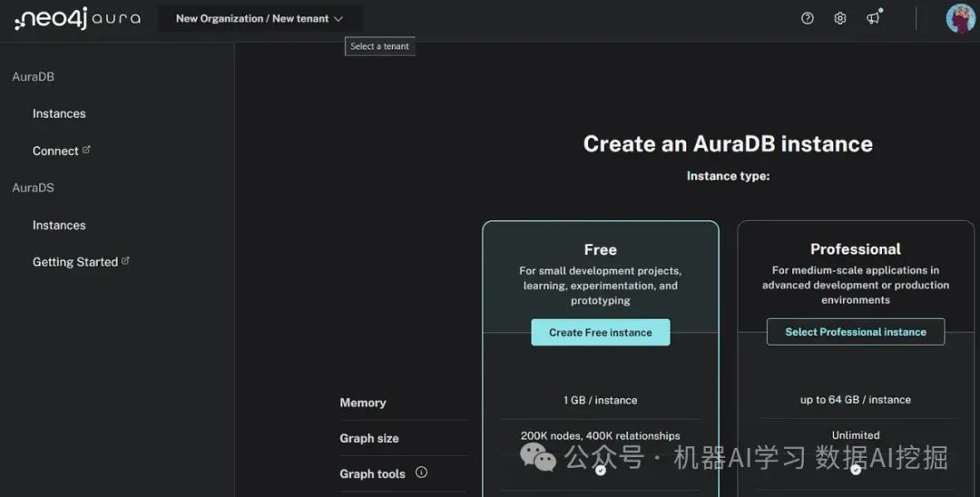Click the 'Instance type:' label

728,176
